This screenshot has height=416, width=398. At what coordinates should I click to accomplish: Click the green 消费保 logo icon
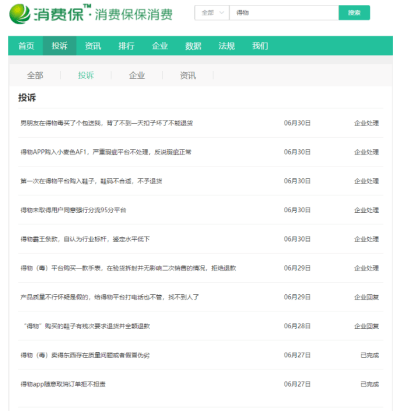[19, 14]
